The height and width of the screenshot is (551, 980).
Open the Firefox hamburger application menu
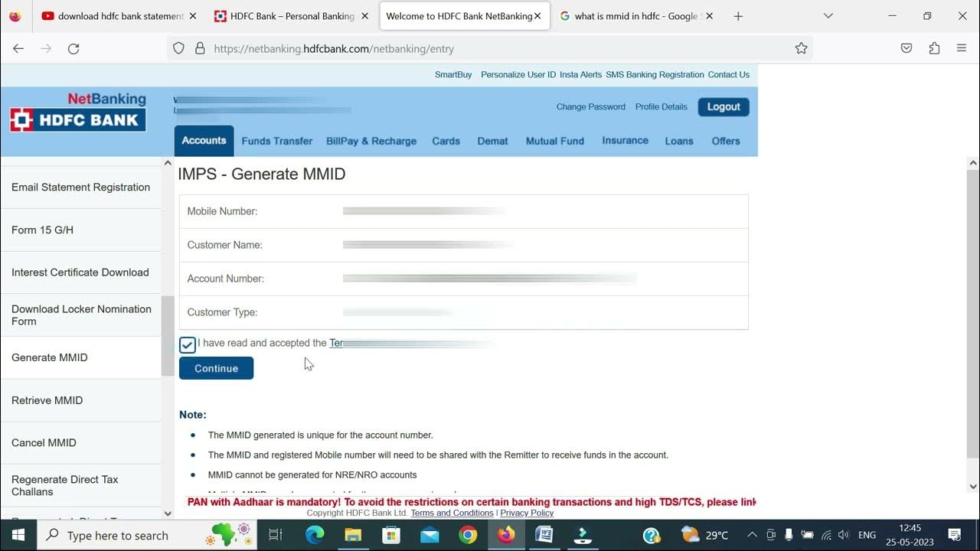click(962, 48)
